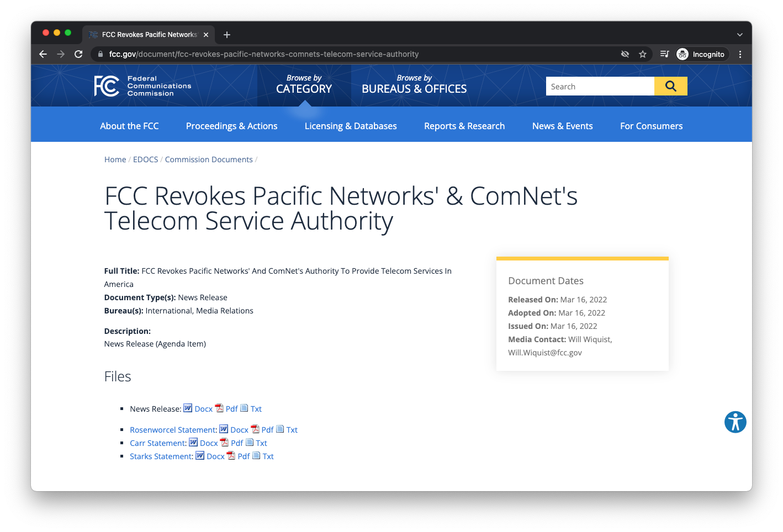Select the FCC Revokes Pacific Networks browser tab
The height and width of the screenshot is (532, 783).
click(148, 35)
